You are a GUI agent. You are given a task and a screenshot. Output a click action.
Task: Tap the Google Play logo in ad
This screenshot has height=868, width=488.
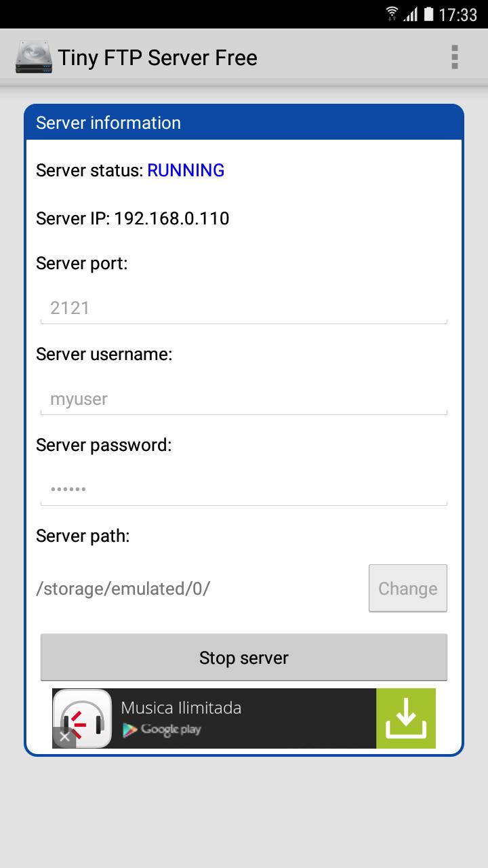[161, 730]
